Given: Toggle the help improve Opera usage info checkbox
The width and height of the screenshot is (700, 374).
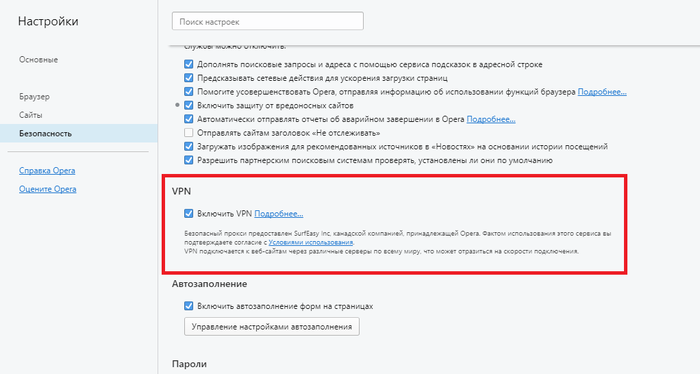Looking at the screenshot, I should [x=188, y=92].
